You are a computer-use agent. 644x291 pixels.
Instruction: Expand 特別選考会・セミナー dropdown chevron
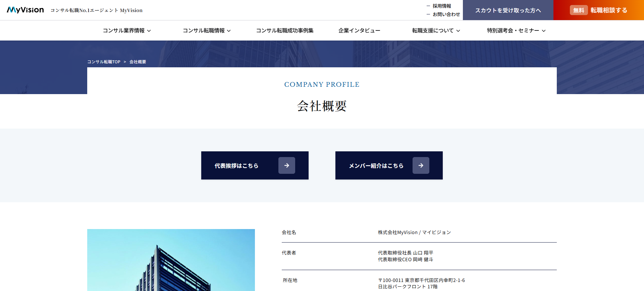click(x=544, y=31)
